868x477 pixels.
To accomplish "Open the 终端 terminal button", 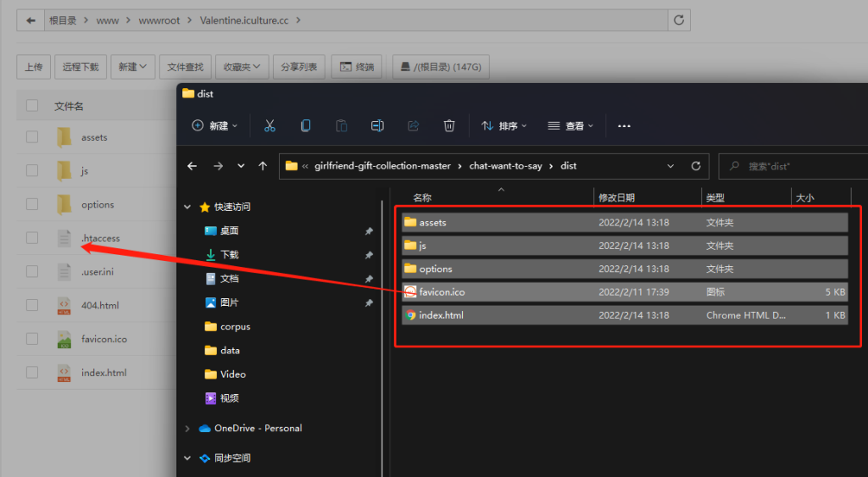I will tap(357, 67).
